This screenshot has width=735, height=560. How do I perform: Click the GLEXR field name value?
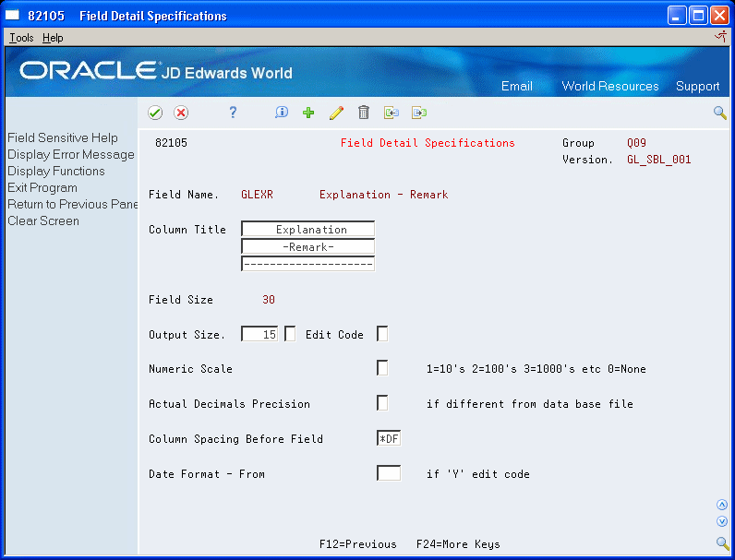coord(257,195)
